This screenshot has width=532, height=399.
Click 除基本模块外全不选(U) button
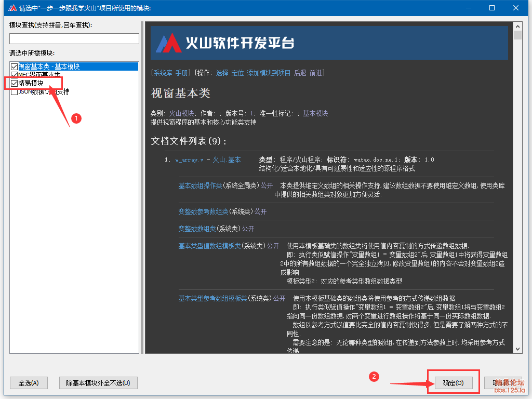(x=98, y=383)
